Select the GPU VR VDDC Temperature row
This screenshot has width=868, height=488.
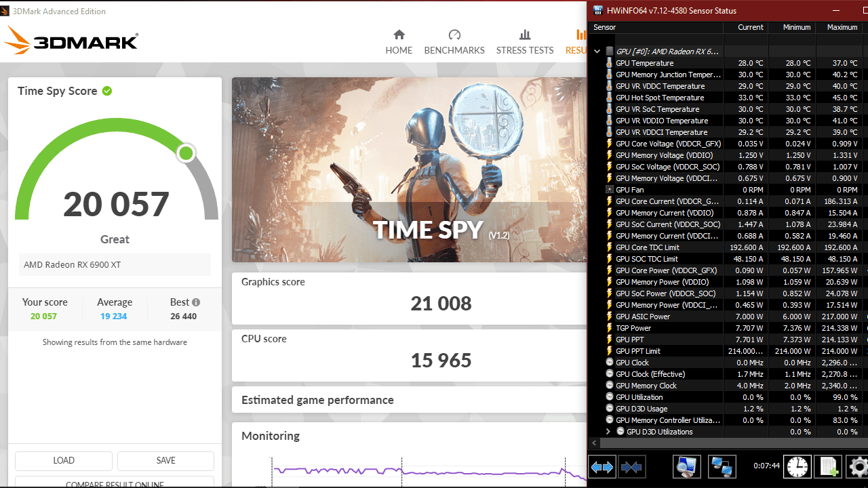pyautogui.click(x=728, y=86)
